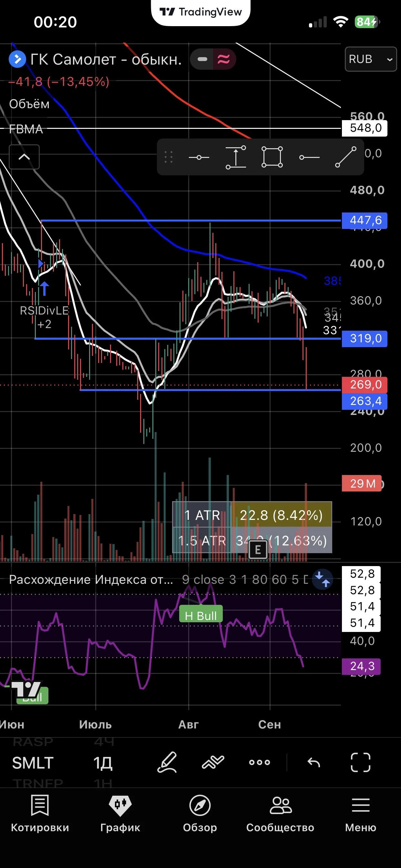Tap the Wi-Fi status icon
The image size is (401, 868).
point(341,22)
